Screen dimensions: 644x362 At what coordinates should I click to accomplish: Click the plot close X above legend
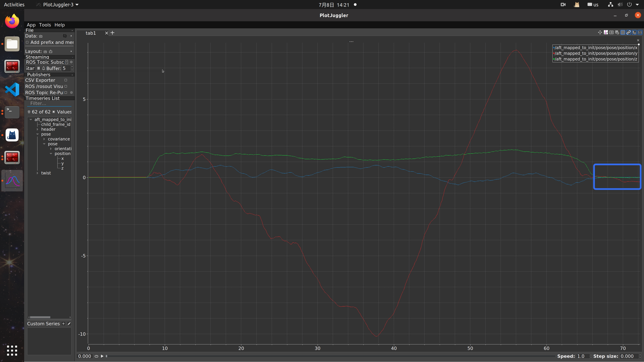tap(638, 40)
